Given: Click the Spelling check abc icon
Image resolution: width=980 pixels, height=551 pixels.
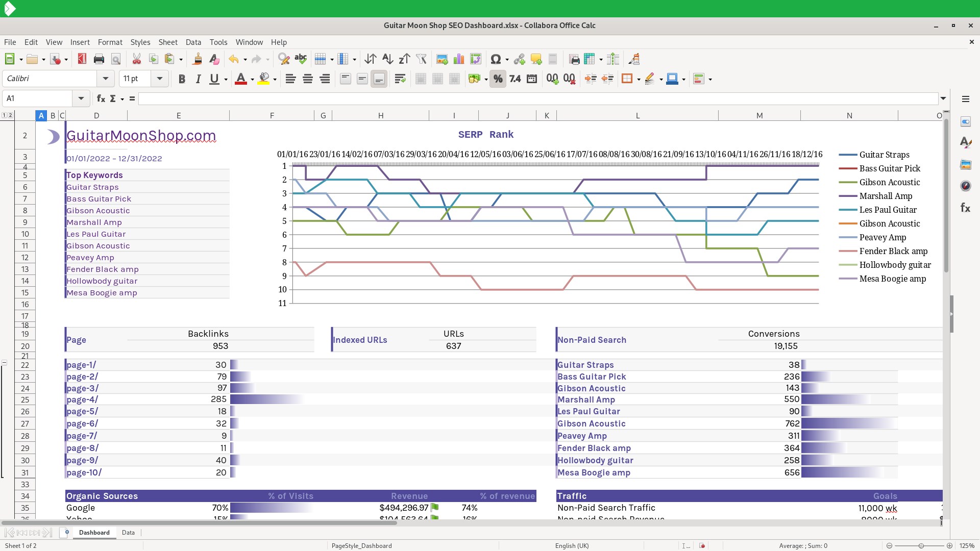Looking at the screenshot, I should 301,59.
